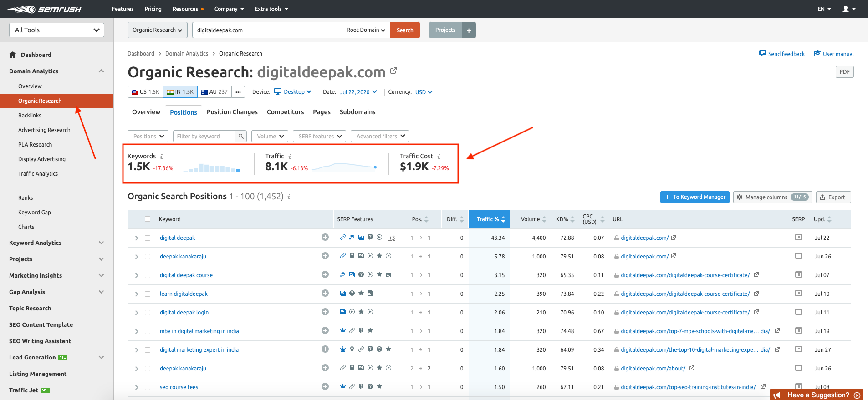868x400 pixels.
Task: Add 'digital deepak' keyword with plus icon
Action: [x=325, y=237]
